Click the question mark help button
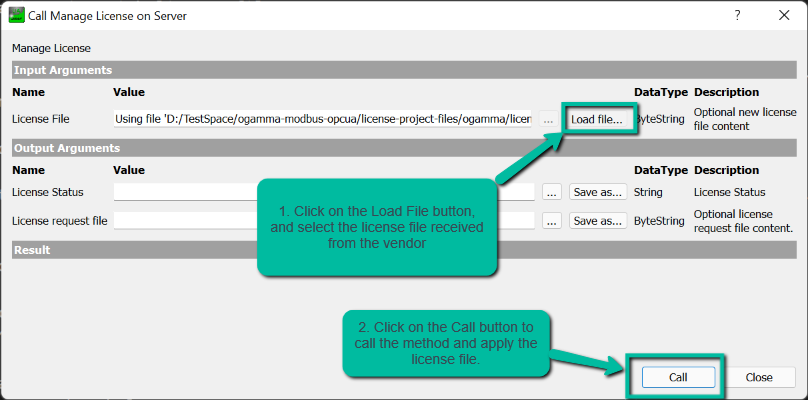Viewport: 808px width, 400px height. point(737,17)
